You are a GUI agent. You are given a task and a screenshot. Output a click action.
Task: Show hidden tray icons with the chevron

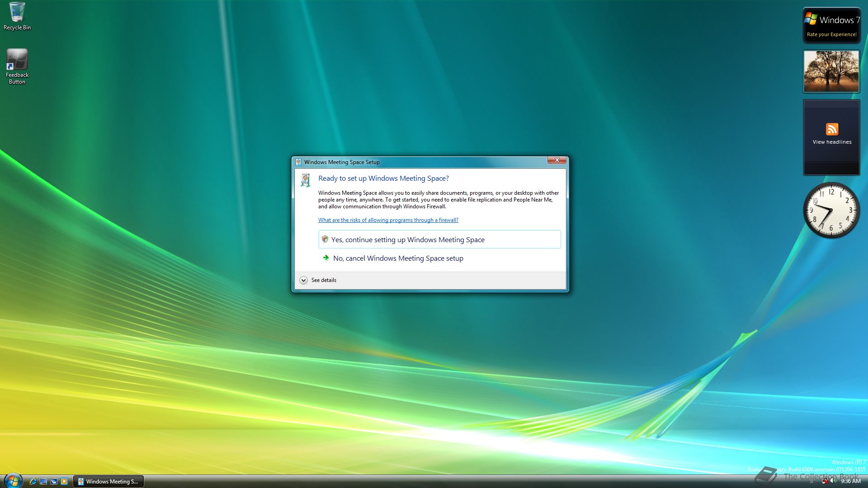pos(812,482)
